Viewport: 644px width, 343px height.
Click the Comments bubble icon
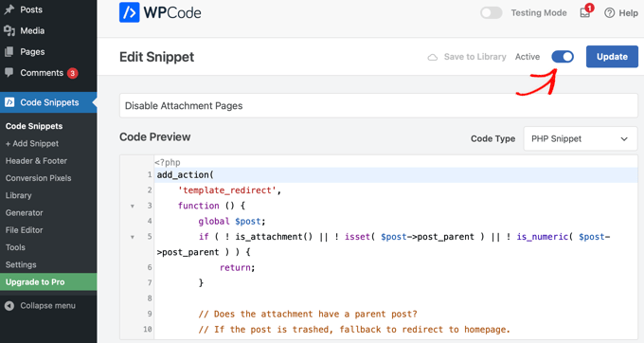[9, 73]
